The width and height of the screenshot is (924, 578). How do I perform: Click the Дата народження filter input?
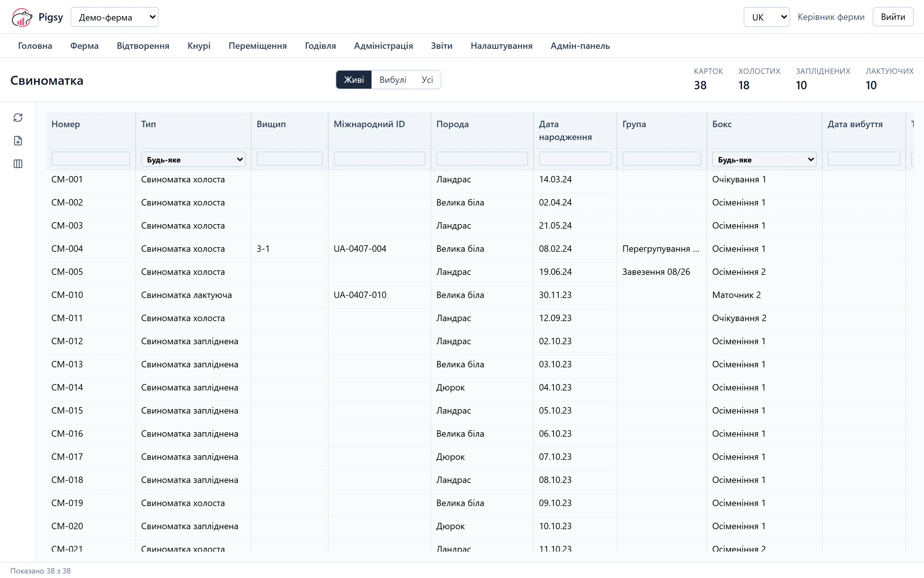[575, 159]
